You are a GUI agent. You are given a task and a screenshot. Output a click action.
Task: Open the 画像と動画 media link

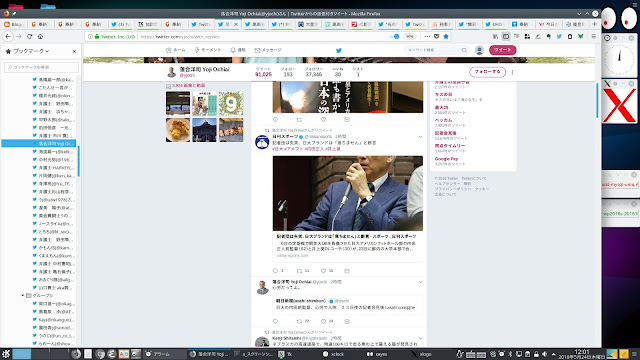188,86
